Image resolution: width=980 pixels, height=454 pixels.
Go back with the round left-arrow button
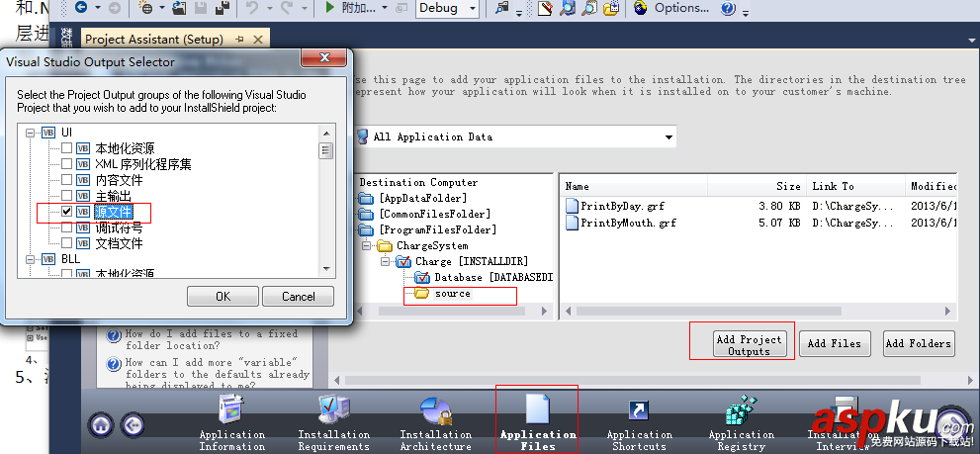tap(132, 425)
